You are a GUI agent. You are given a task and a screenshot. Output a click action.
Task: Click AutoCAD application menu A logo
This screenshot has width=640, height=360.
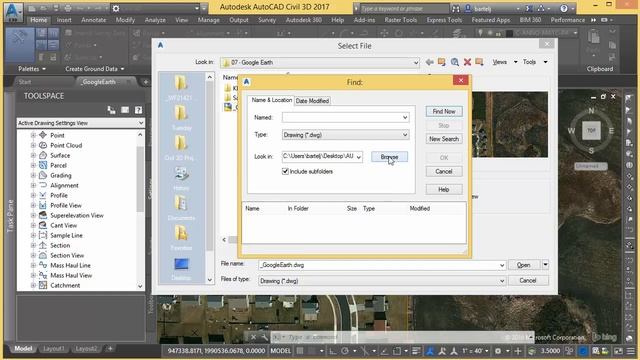tap(13, 10)
